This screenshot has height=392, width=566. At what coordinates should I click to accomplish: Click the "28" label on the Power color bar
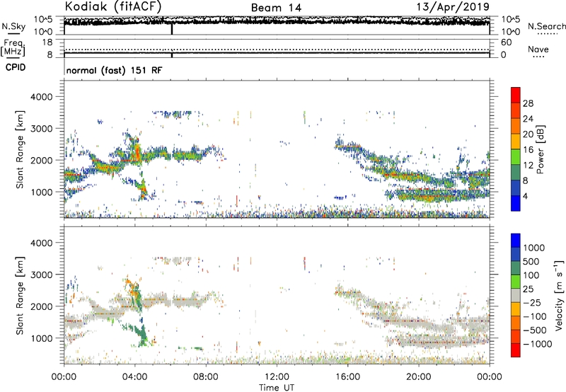528,103
